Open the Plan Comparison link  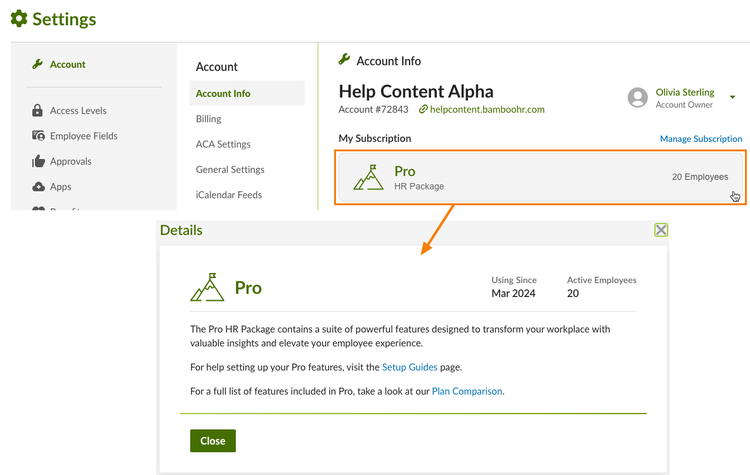coord(467,391)
